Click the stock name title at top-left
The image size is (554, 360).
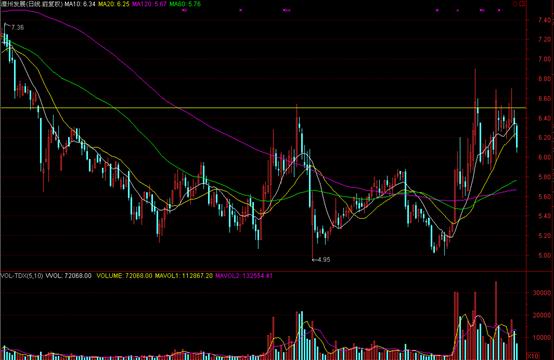(x=31, y=4)
